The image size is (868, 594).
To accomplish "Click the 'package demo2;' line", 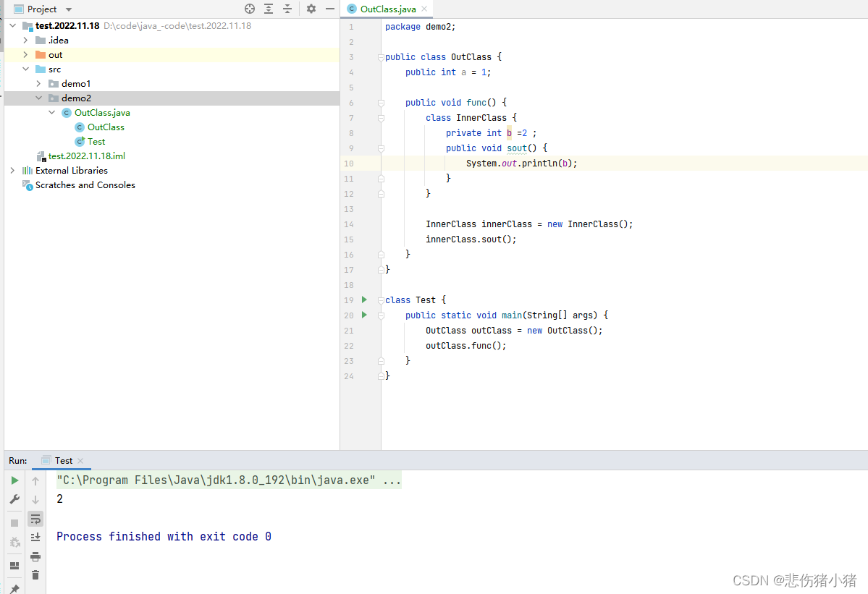I will click(420, 27).
